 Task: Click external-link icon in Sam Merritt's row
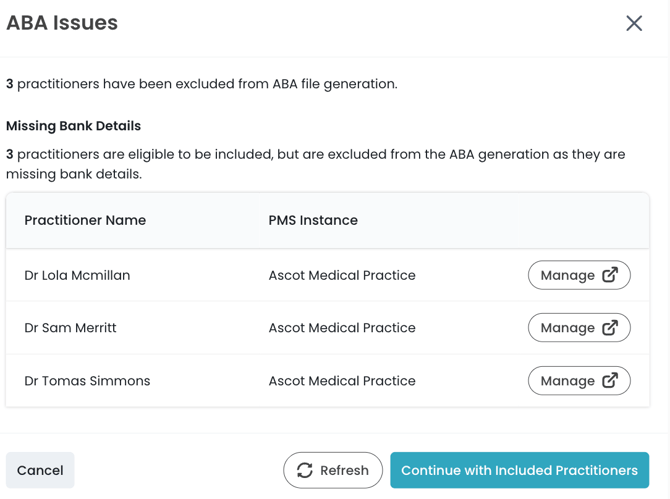[x=610, y=328]
